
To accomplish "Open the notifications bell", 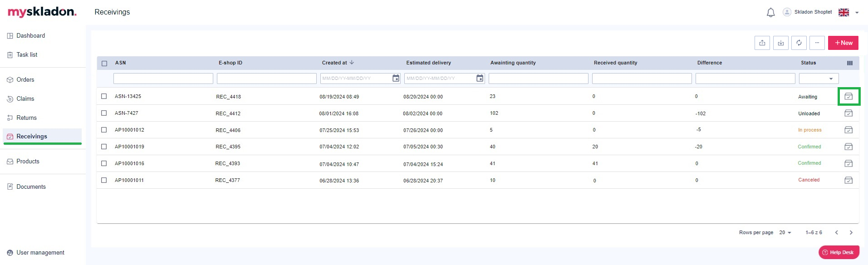I will 770,13.
